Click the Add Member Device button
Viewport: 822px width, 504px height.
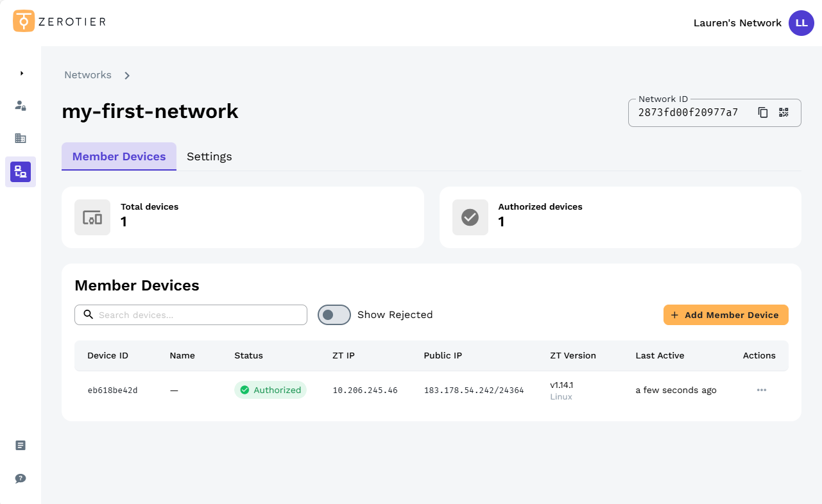click(725, 315)
